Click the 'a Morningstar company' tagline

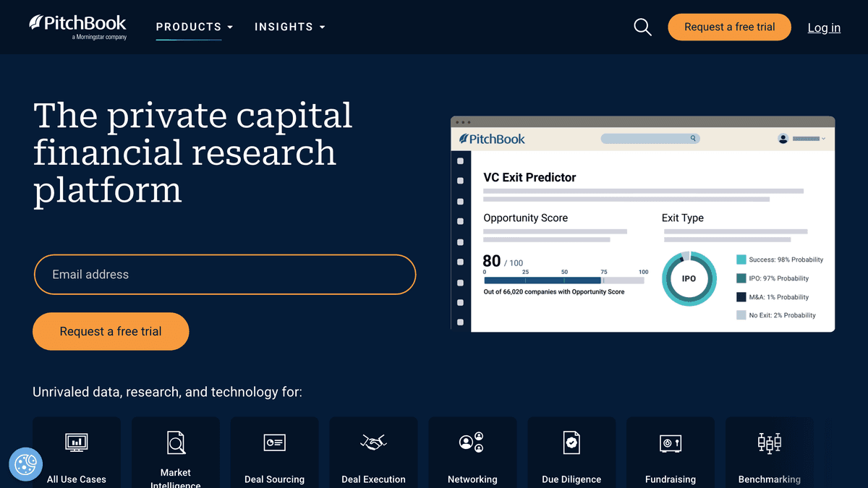(100, 37)
